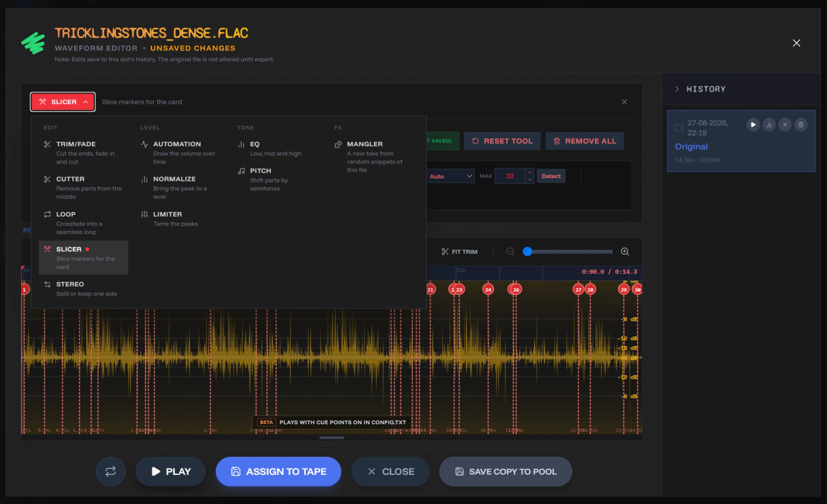
Task: Increase MAX slices with up stepper
Action: [530, 172]
